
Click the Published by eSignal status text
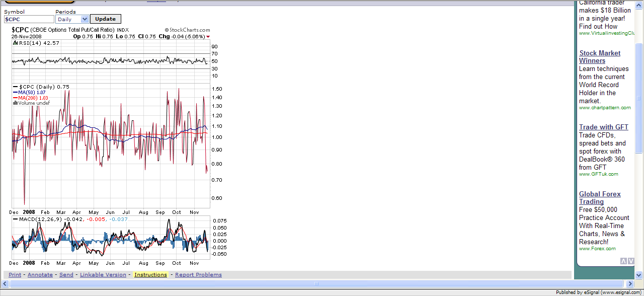599,292
